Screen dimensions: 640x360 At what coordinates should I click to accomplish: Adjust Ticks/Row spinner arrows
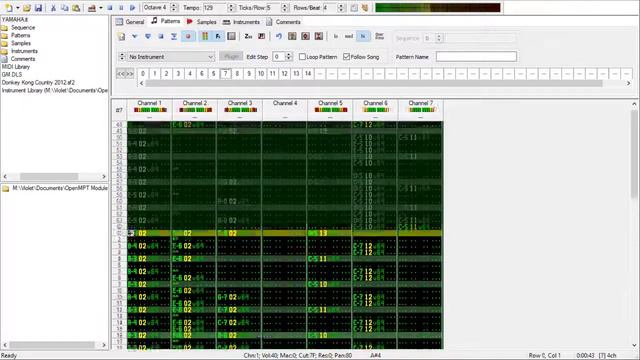pyautogui.click(x=285, y=8)
